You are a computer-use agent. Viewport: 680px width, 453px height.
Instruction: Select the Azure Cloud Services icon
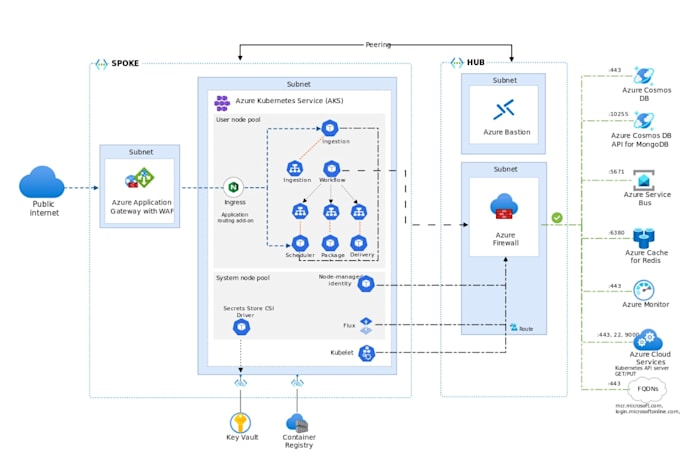[x=648, y=340]
